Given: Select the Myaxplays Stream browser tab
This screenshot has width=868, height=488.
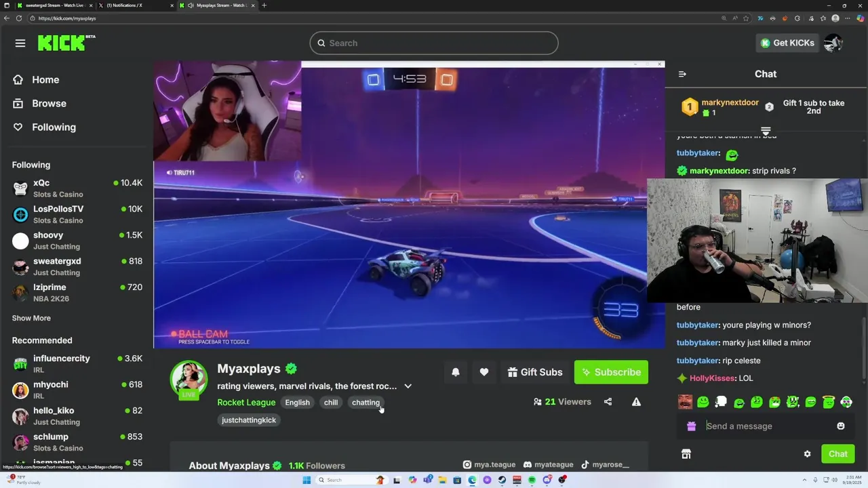Looking at the screenshot, I should 217,5.
